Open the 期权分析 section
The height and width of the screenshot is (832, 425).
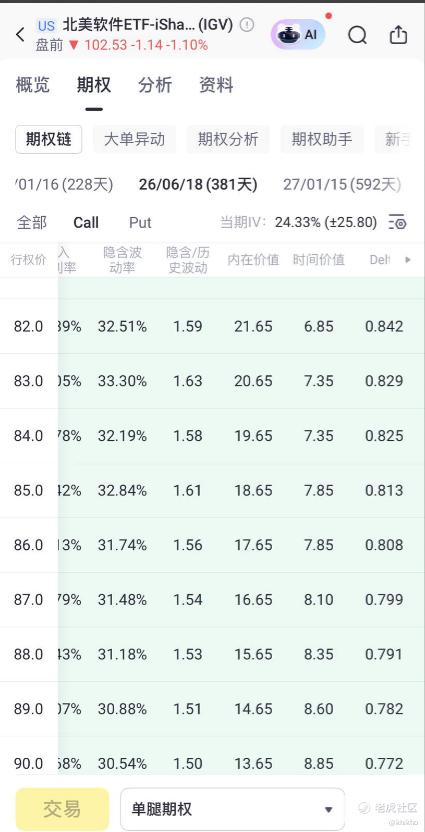coord(228,140)
